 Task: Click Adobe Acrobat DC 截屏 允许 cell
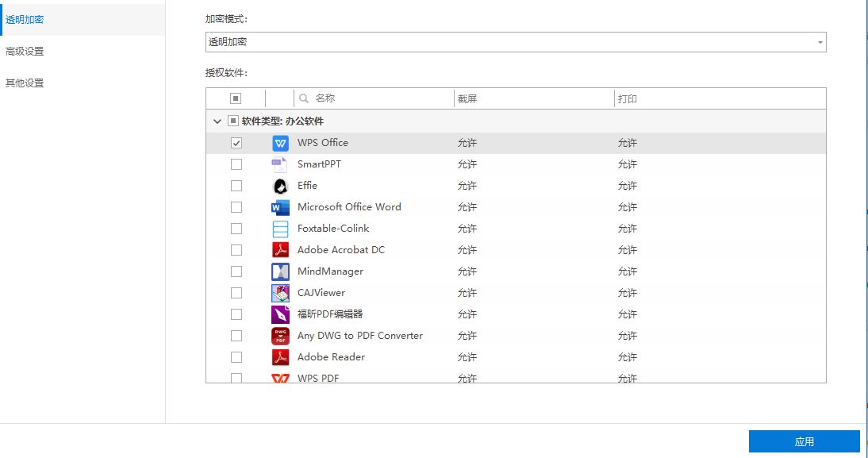pyautogui.click(x=467, y=250)
